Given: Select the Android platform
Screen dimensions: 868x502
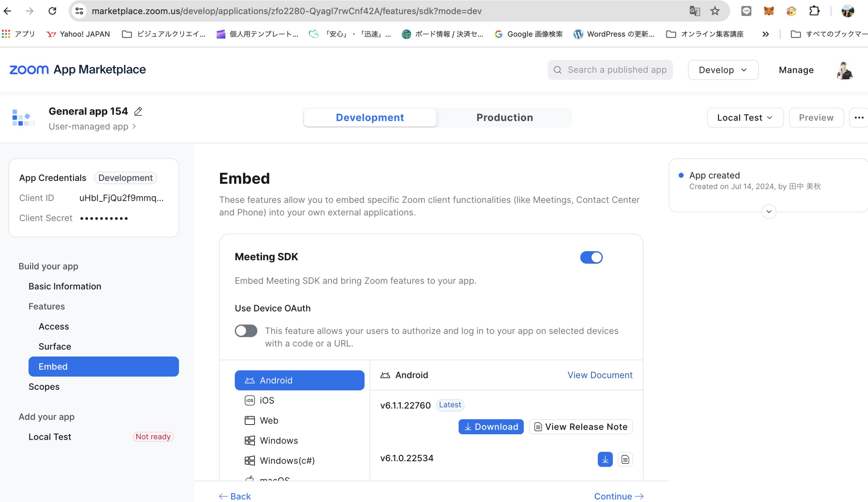Looking at the screenshot, I should (x=299, y=380).
